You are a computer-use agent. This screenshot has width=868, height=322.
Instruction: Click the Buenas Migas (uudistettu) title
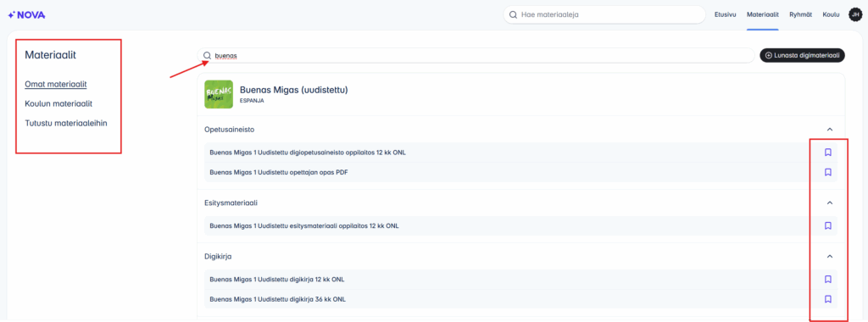pyautogui.click(x=293, y=90)
